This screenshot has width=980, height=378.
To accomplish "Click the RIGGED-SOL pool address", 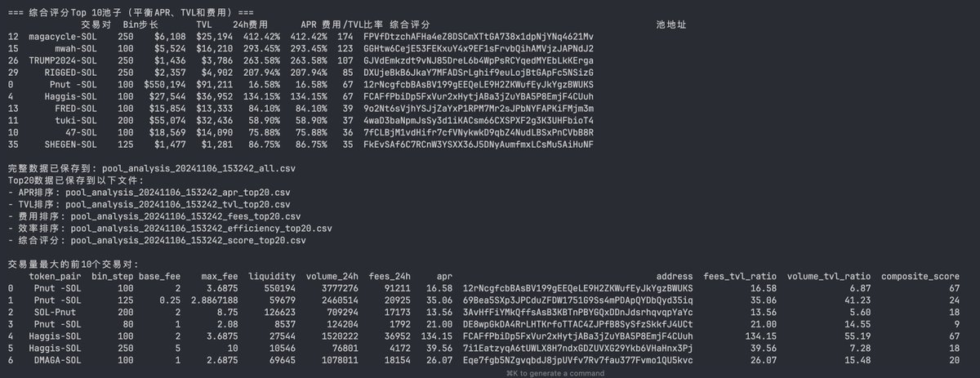I will pos(479,73).
